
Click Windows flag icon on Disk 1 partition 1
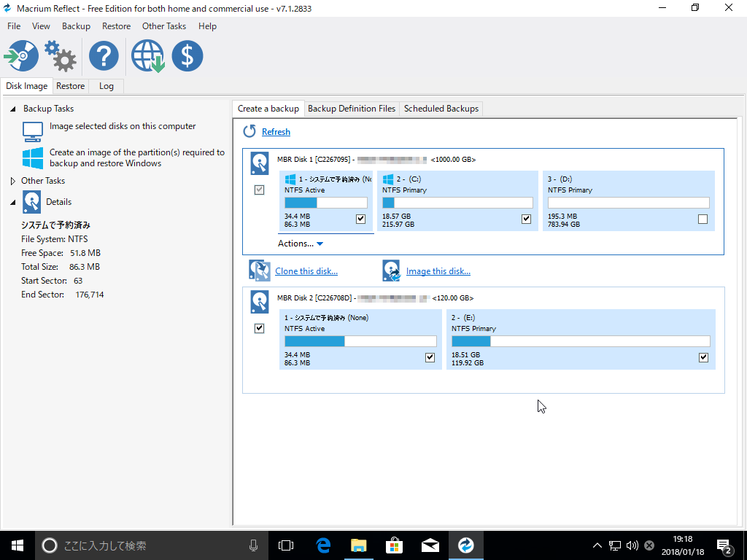coord(290,179)
